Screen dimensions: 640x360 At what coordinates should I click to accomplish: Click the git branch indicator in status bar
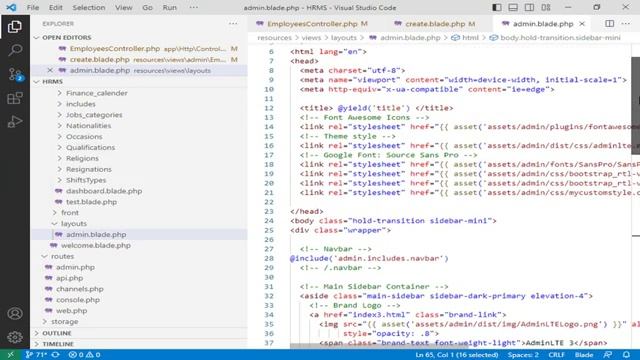pyautogui.click(x=36, y=355)
